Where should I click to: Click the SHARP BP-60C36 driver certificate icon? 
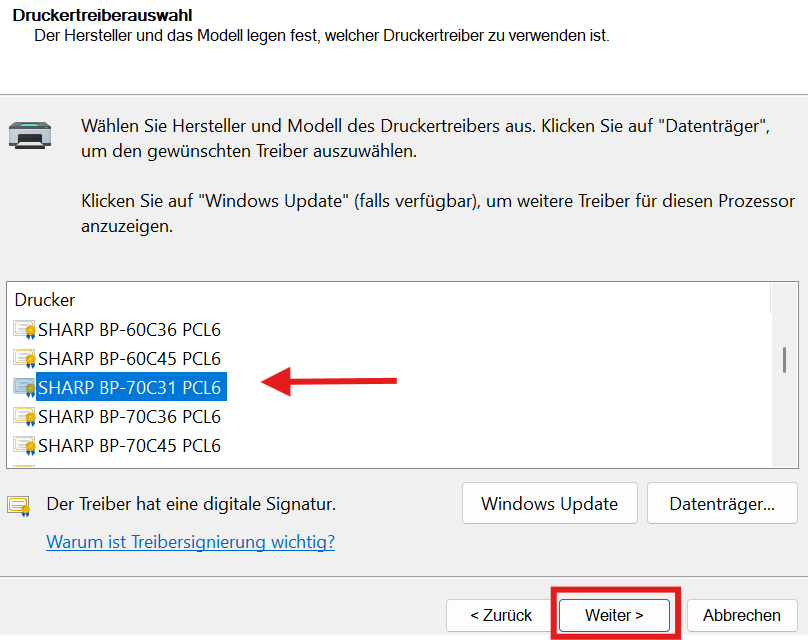click(x=25, y=330)
